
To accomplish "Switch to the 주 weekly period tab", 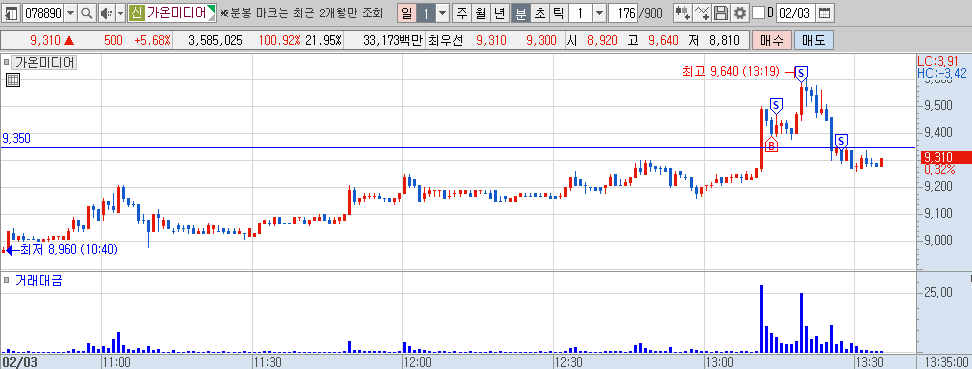I will [461, 12].
